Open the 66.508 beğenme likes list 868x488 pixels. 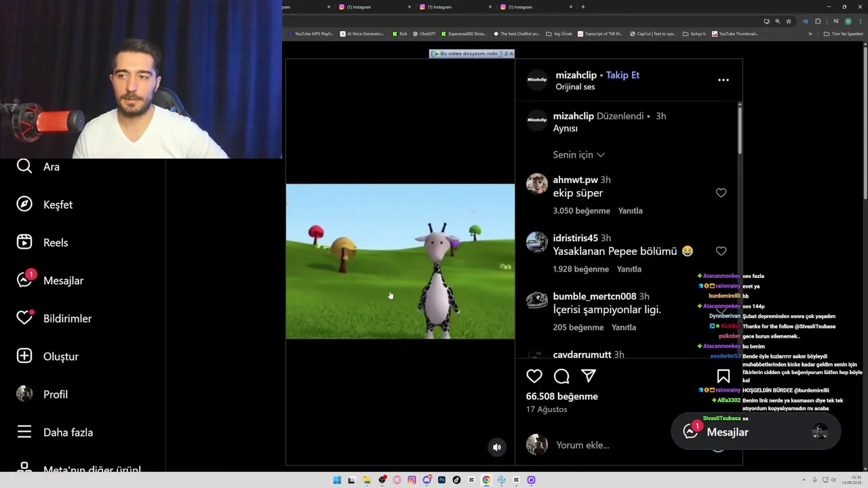[x=562, y=396]
